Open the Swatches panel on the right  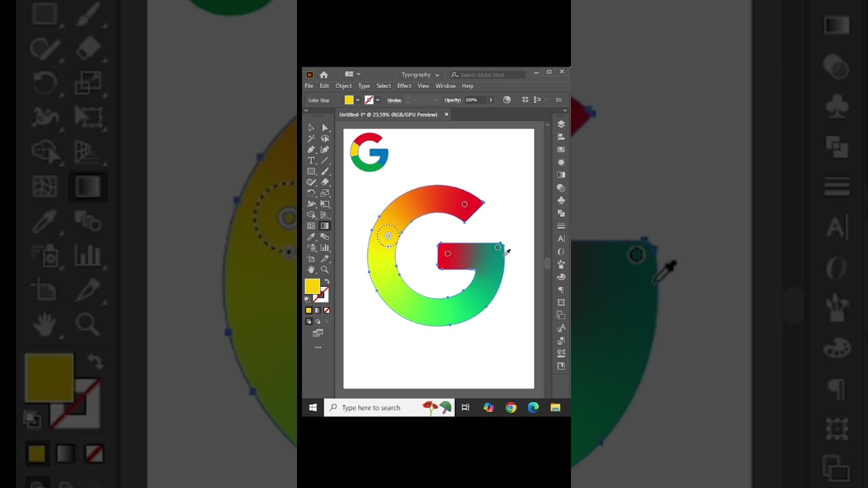pyautogui.click(x=561, y=149)
